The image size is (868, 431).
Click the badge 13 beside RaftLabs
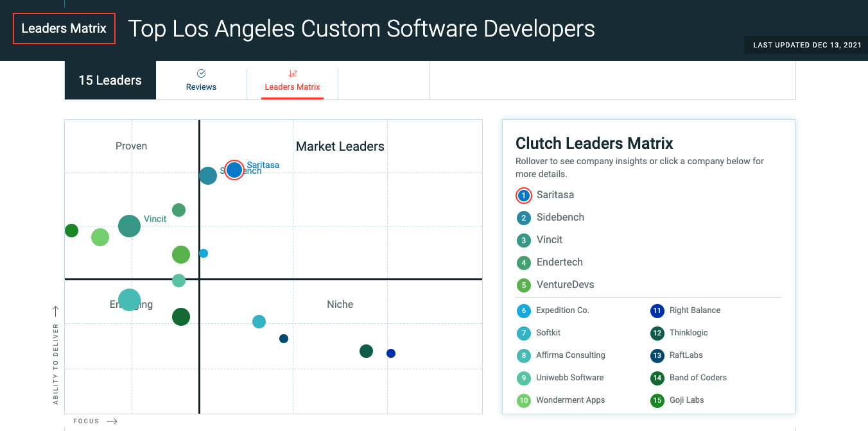click(656, 355)
